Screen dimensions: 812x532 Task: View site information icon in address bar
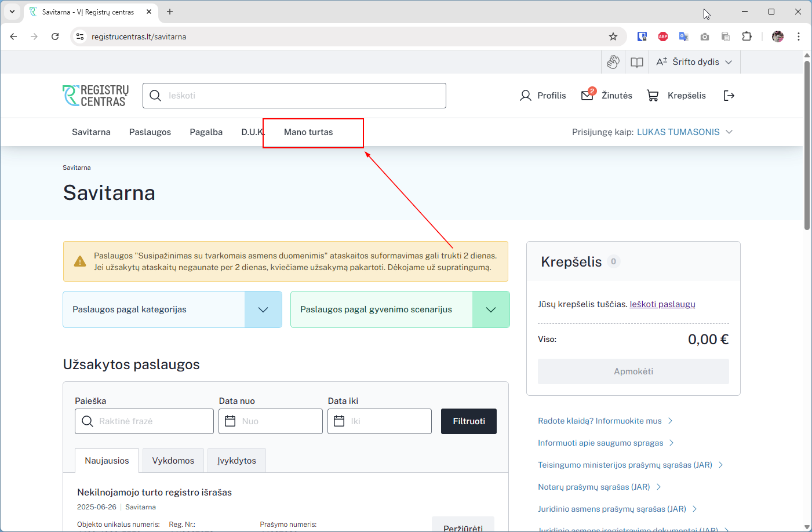80,37
